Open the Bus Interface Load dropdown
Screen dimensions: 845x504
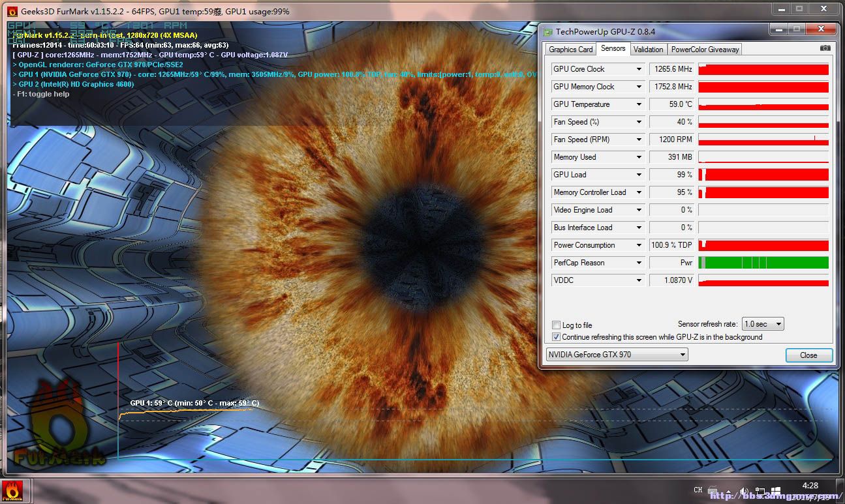pos(639,228)
